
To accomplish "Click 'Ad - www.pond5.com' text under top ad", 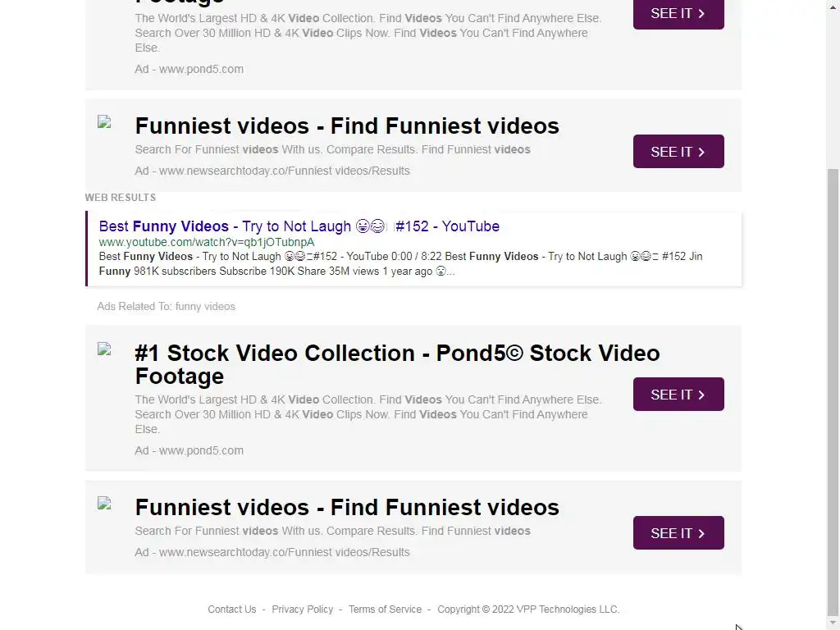I will point(189,69).
